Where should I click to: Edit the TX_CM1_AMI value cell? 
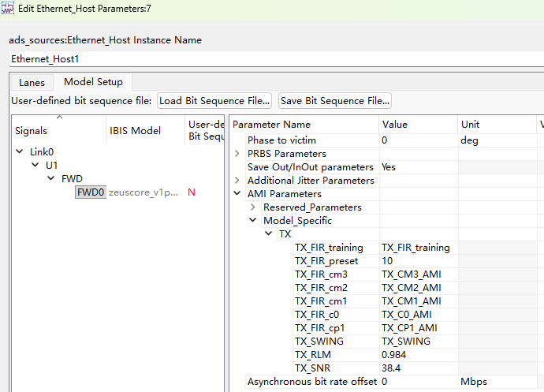tap(419, 301)
